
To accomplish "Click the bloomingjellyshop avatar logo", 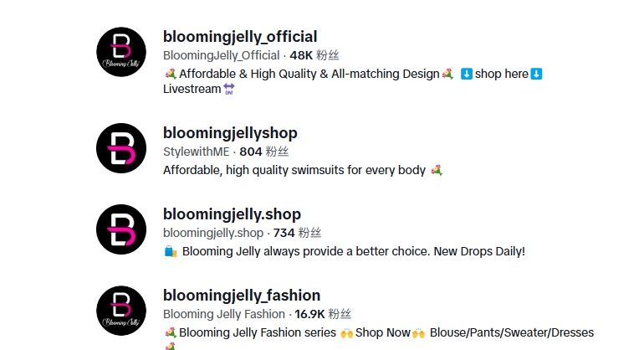I will (x=121, y=148).
